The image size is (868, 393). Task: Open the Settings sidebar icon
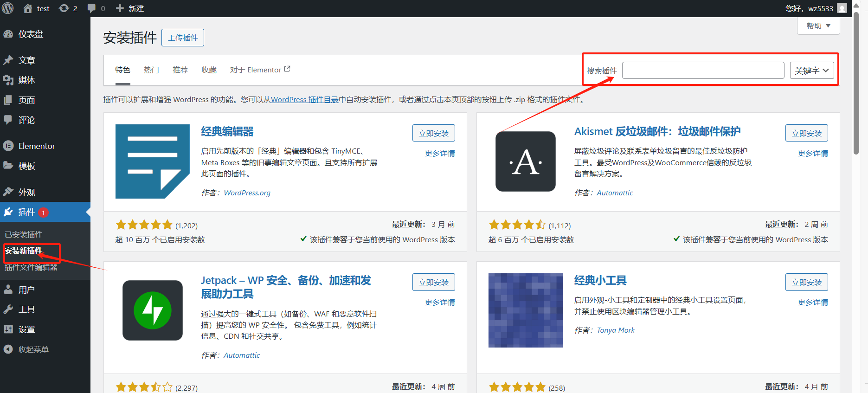pos(8,329)
